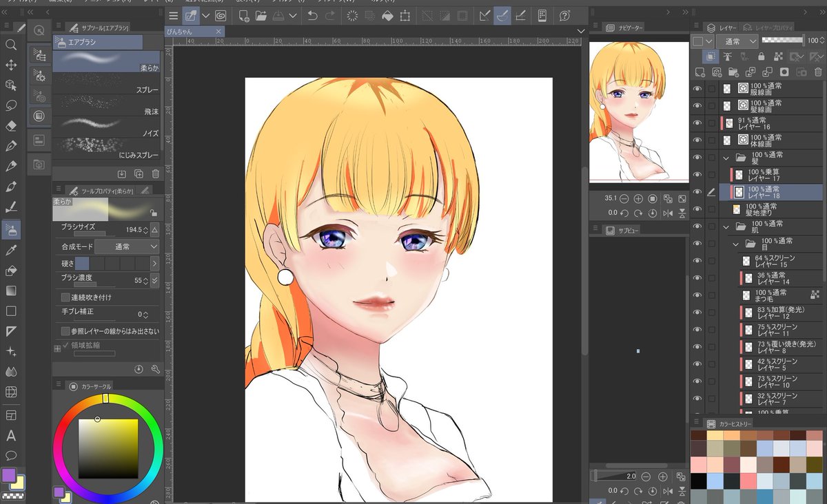The width and height of the screenshot is (827, 504).
Task: Click Delete layer trash icon
Action: point(818,72)
